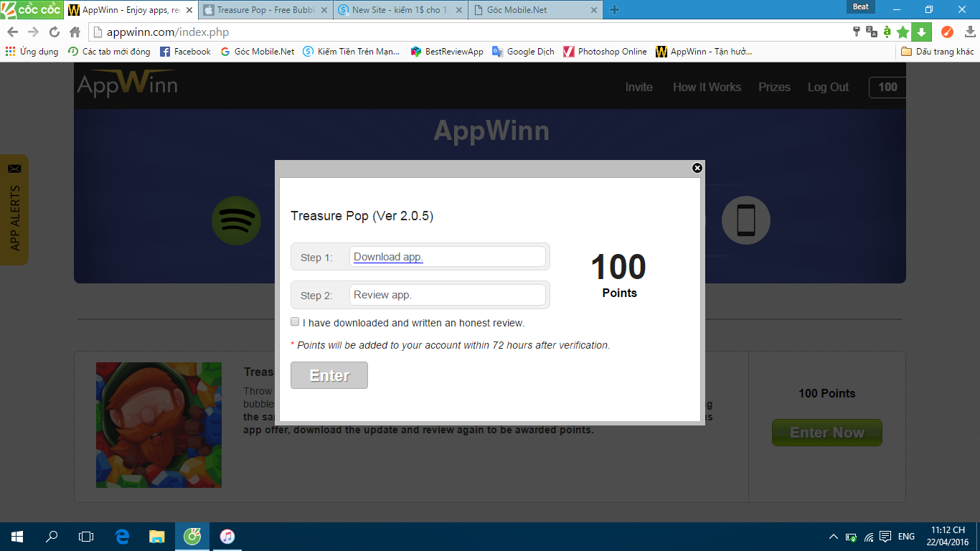Open the gray downloads tray icon

pyautogui.click(x=969, y=32)
